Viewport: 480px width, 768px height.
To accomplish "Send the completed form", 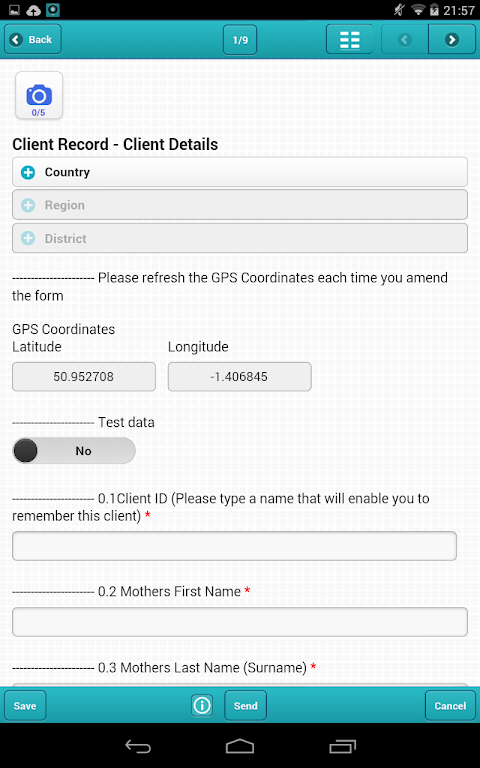I will click(x=245, y=705).
